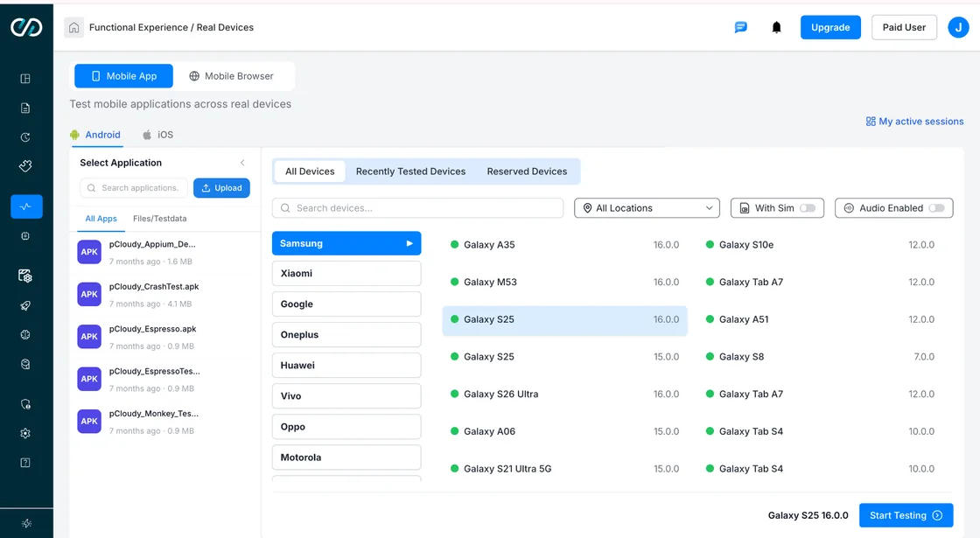The width and height of the screenshot is (980, 538).
Task: Select the Oneplus brand
Action: click(x=346, y=335)
